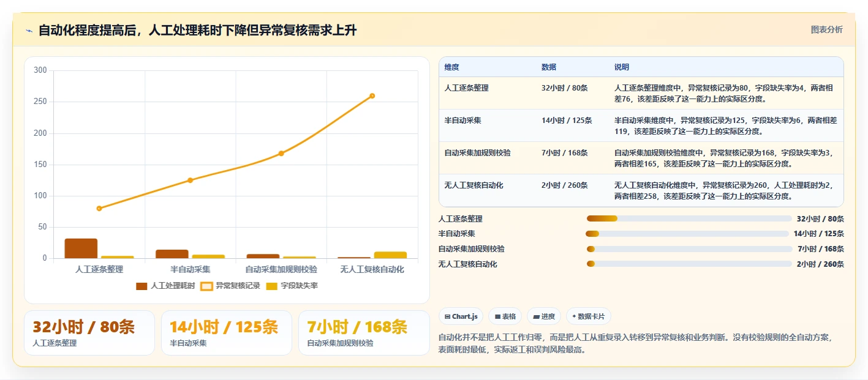The width and height of the screenshot is (868, 380).
Task: Click the 人工逐条整理 name in the table
Action: click(x=467, y=88)
